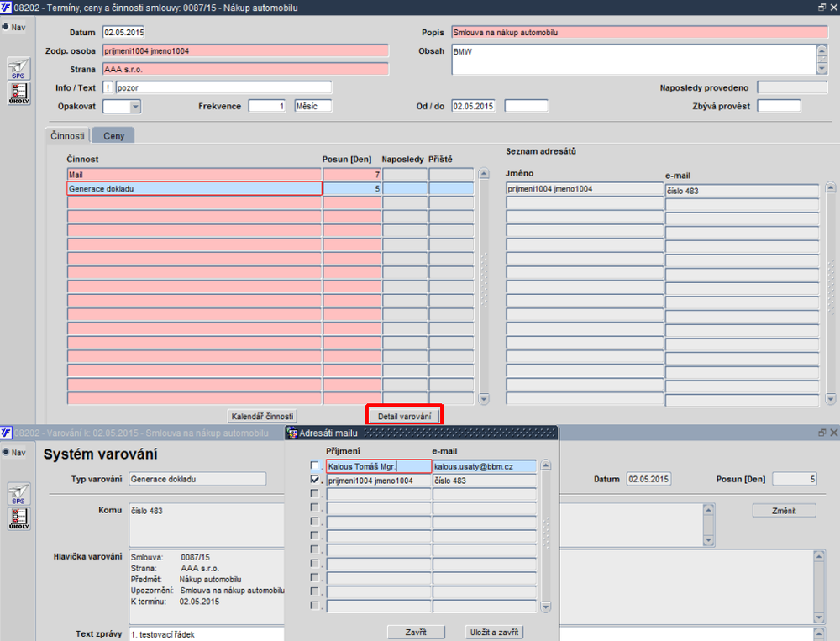Switch to the Ceny tab
The width and height of the screenshot is (840, 641).
click(x=113, y=136)
